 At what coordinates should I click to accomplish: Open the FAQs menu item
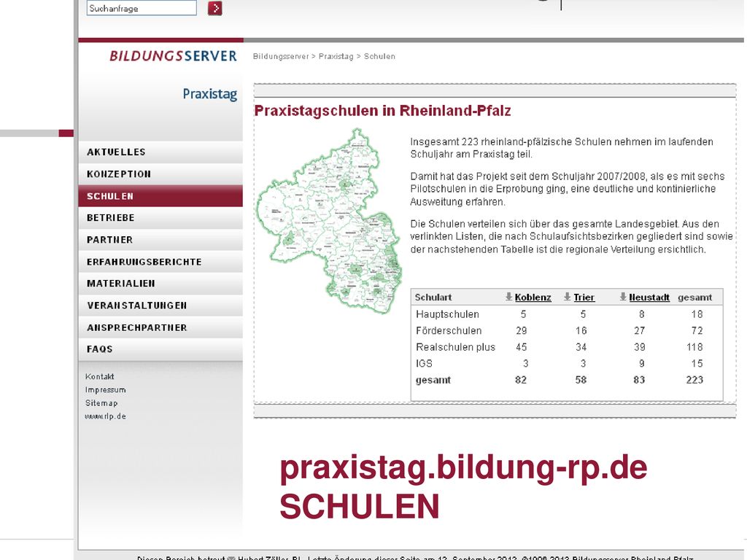coord(160,349)
